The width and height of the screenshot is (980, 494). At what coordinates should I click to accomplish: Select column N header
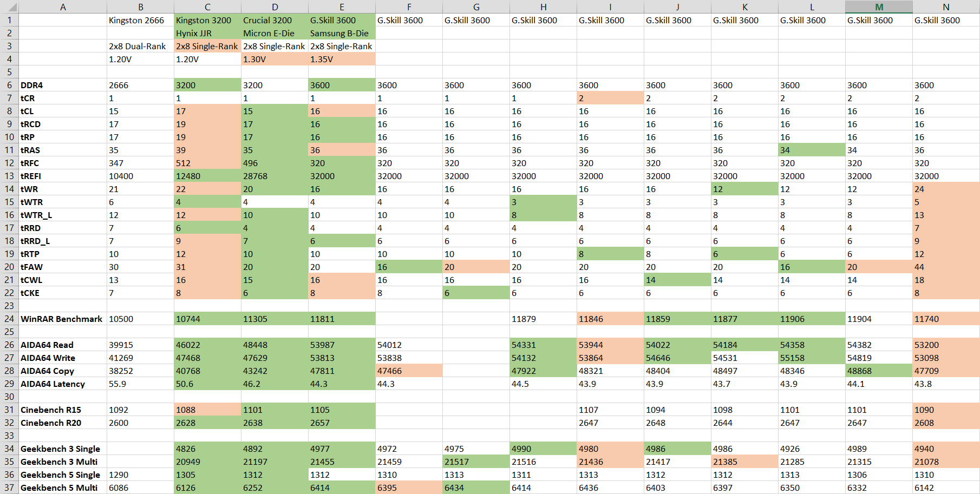(946, 7)
